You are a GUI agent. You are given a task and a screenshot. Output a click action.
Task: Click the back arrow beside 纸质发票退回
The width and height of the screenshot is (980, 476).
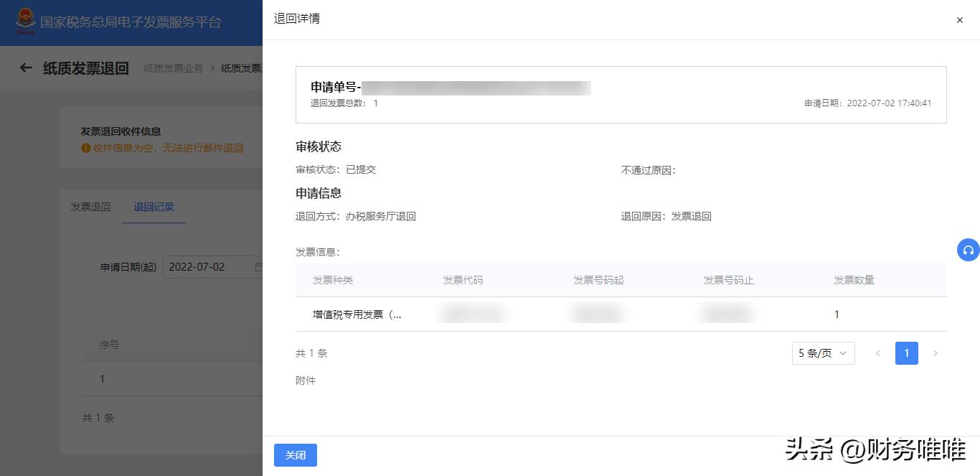(26, 67)
